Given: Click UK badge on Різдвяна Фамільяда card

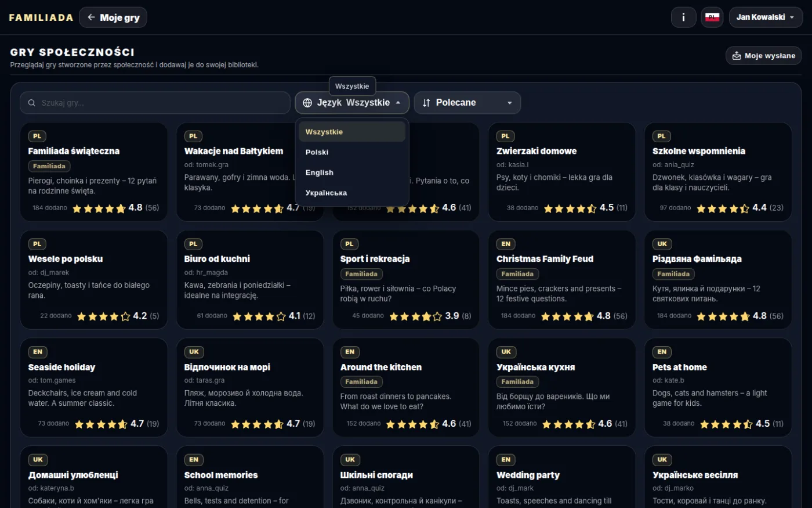Looking at the screenshot, I should tap(662, 244).
